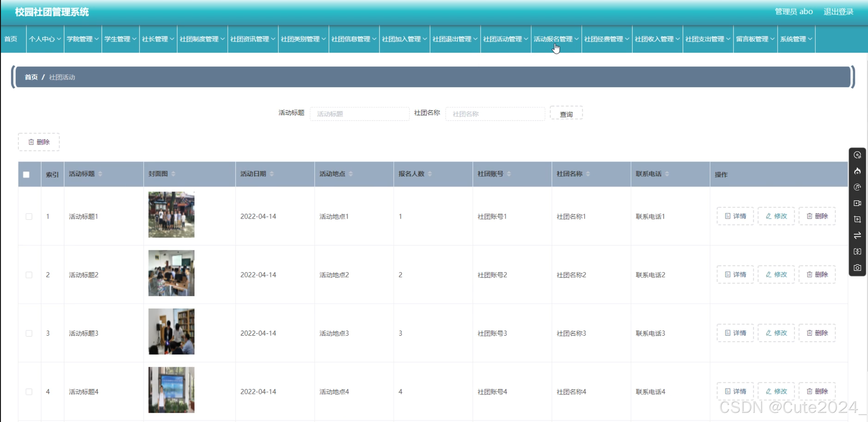The image size is (868, 422).
Task: Click the swap arrows icon in side toolbar
Action: pos(857,235)
